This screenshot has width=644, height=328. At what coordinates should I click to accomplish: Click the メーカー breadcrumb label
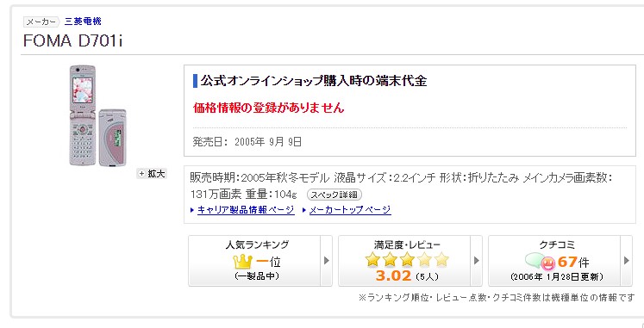(x=41, y=22)
